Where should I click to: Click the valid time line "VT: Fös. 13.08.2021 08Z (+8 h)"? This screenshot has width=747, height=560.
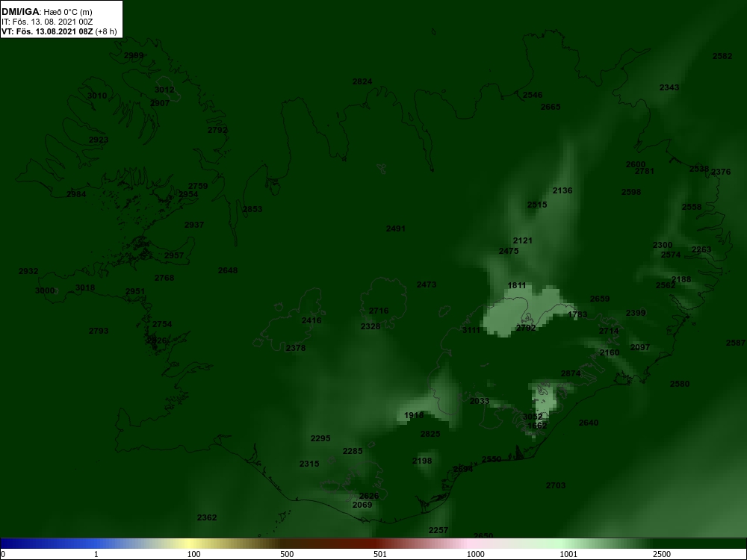click(58, 31)
